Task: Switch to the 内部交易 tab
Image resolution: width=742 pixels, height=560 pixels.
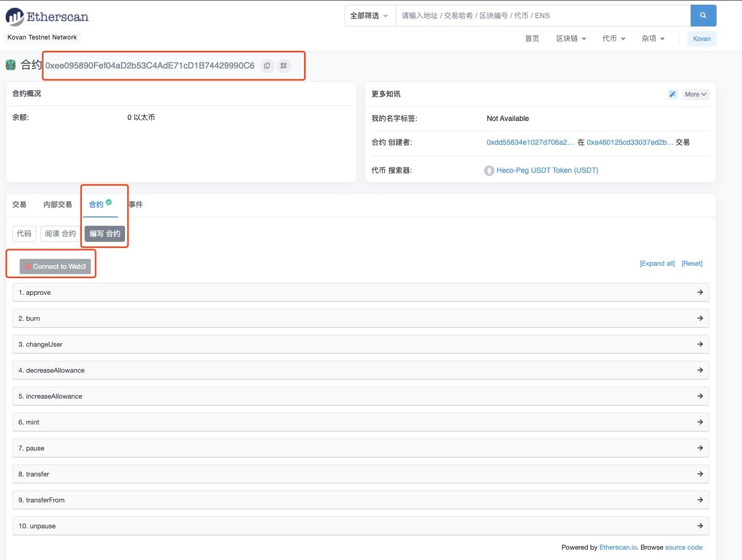Action: click(58, 204)
